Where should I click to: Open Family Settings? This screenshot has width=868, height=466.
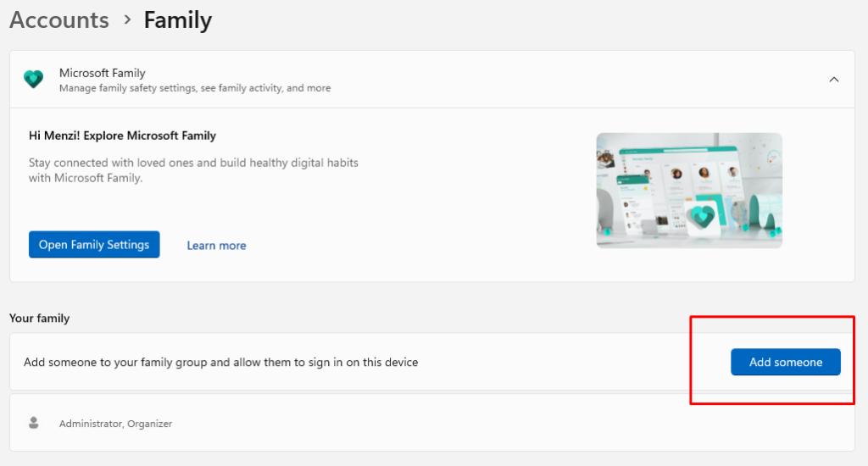94,245
